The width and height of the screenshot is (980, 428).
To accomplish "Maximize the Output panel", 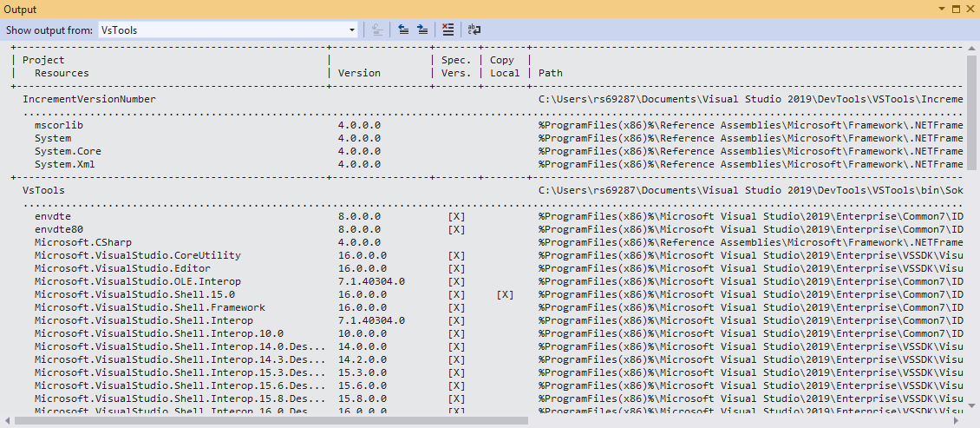I will point(956,9).
